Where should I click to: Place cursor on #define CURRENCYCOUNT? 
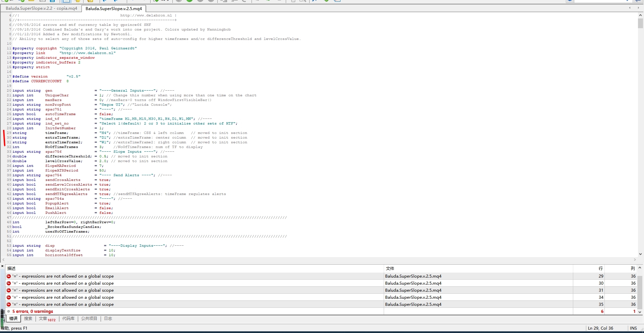(x=41, y=81)
